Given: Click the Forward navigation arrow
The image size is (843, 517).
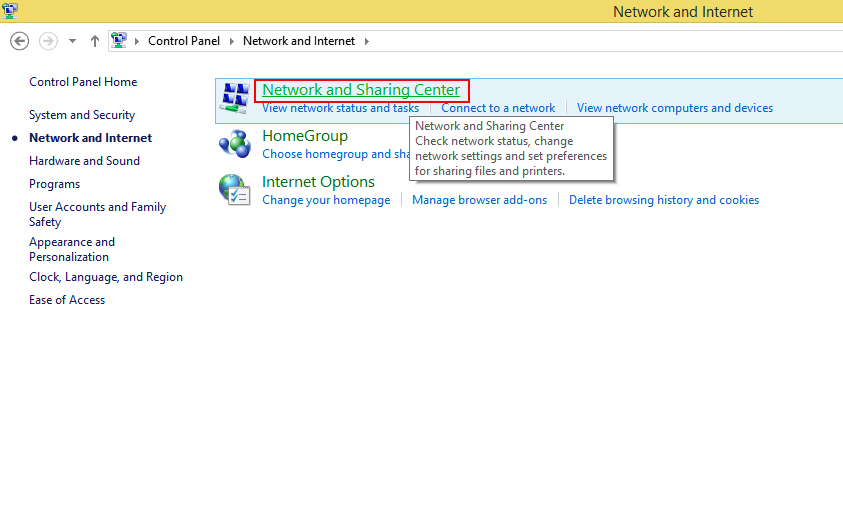Looking at the screenshot, I should coord(48,41).
